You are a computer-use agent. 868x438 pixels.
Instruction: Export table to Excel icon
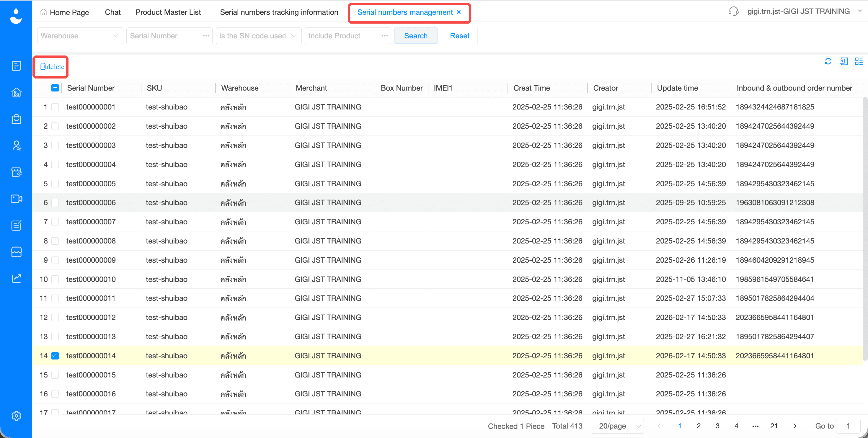pyautogui.click(x=843, y=61)
